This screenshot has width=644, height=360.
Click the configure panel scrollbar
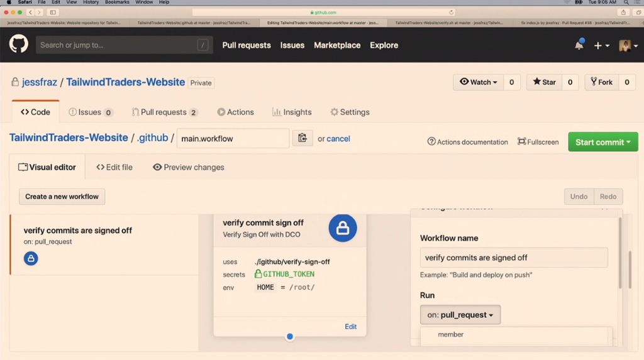coord(620,253)
